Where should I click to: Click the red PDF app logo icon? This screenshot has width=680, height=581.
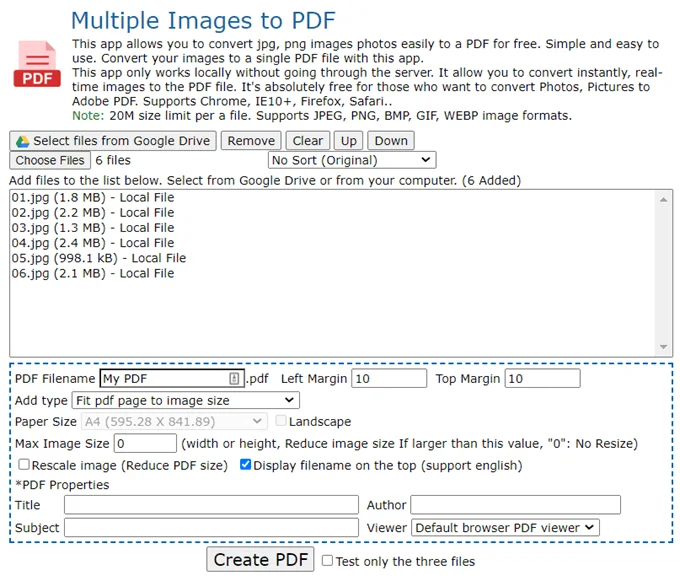[x=37, y=64]
